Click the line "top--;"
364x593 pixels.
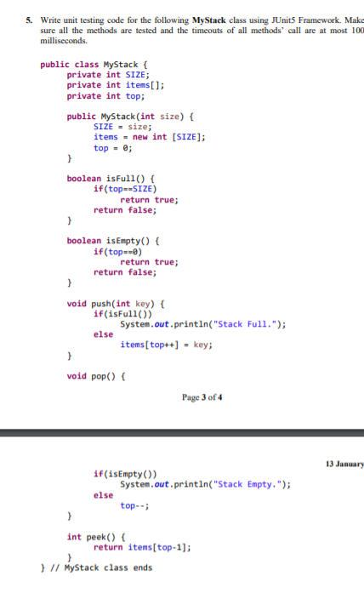pos(134,505)
